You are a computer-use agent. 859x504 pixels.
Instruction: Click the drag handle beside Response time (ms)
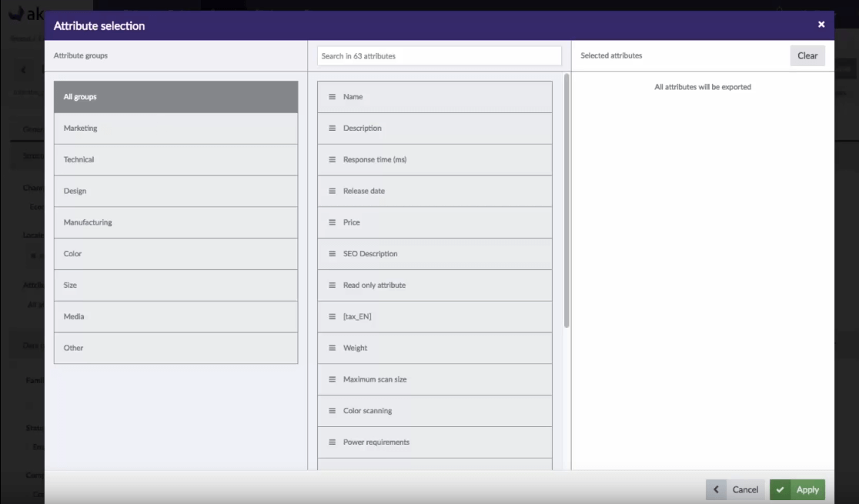tap(332, 159)
